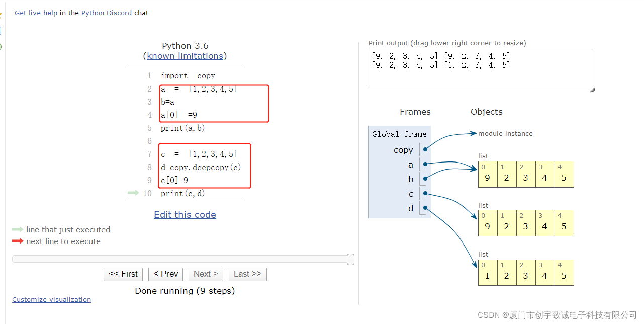Click the 'module instance' label
Image resolution: width=644 pixels, height=324 pixels.
[504, 133]
